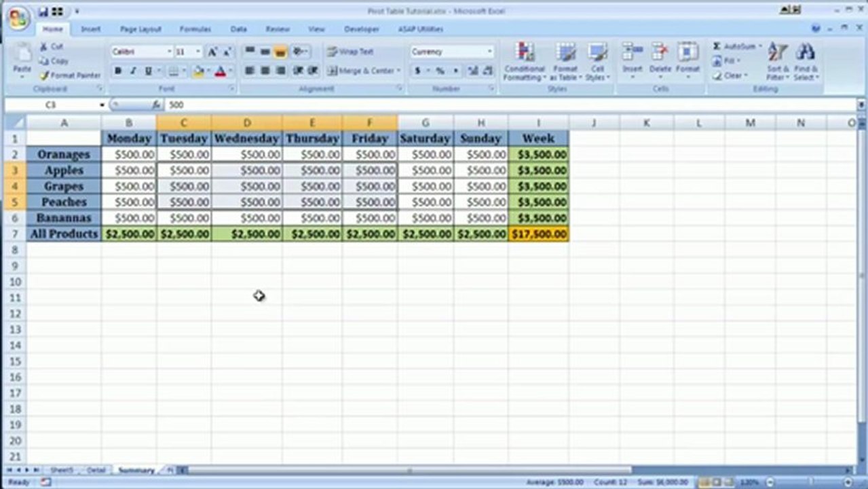The image size is (868, 489).
Task: Align text right
Action: pos(280,71)
